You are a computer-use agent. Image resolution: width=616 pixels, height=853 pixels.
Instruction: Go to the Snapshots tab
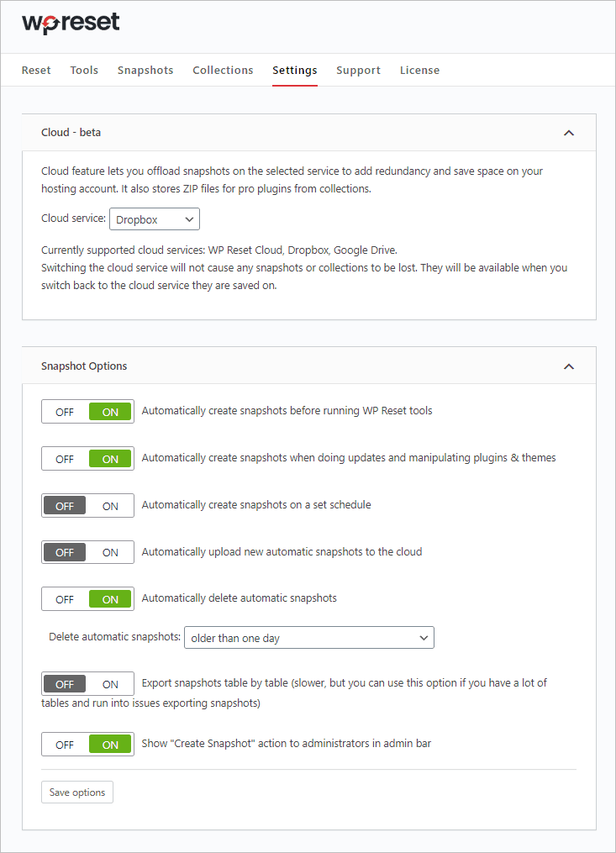tap(145, 70)
